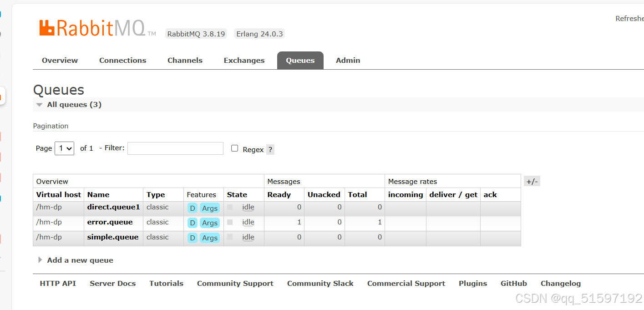Open the Commercial Support link
This screenshot has width=644, height=310.
click(x=406, y=283)
